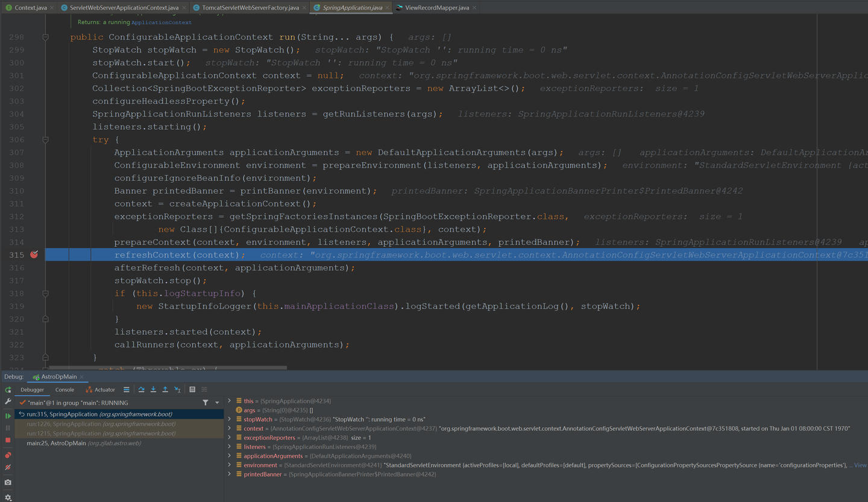Click the View link on environment value
The image size is (868, 502).
860,465
